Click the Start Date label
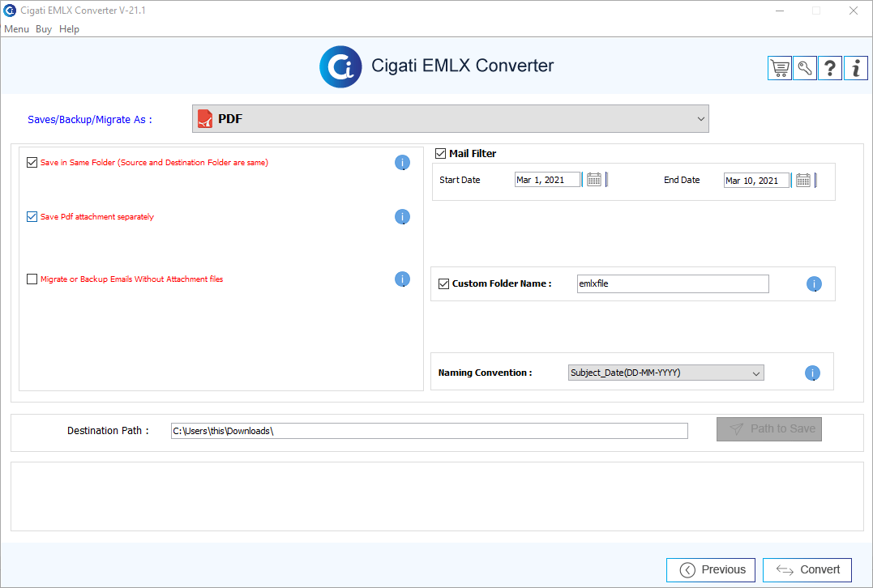The width and height of the screenshot is (873, 588). click(460, 180)
